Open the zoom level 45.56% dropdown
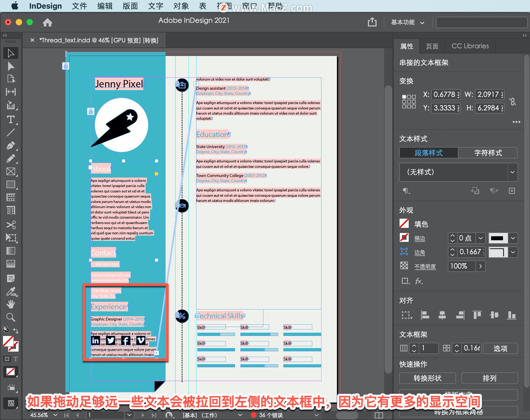The width and height of the screenshot is (530, 420). (55, 415)
